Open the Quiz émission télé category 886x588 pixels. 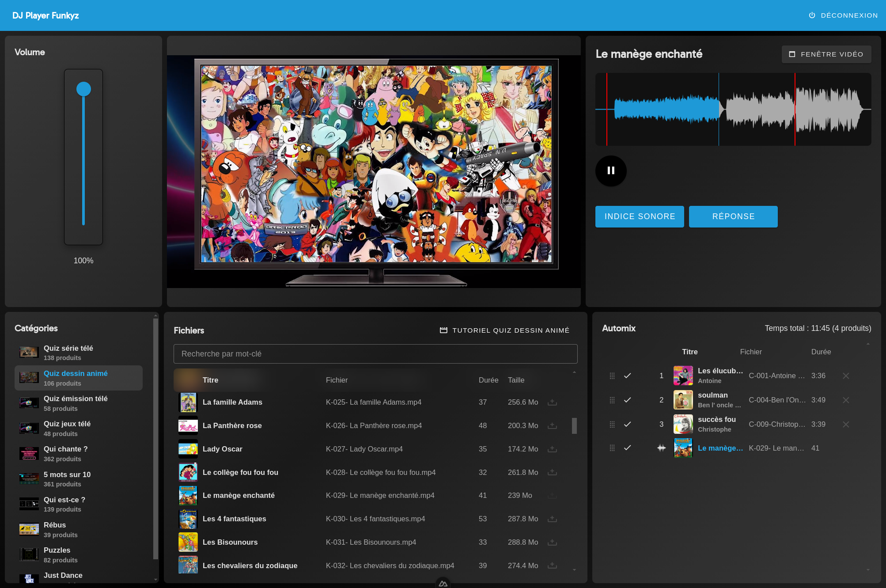pyautogui.click(x=79, y=403)
